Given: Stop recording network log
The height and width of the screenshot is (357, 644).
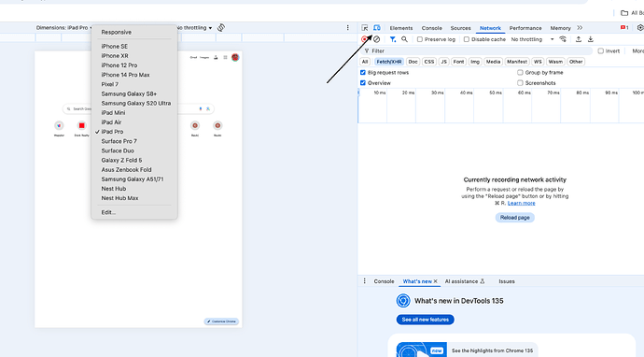Looking at the screenshot, I should 364,39.
